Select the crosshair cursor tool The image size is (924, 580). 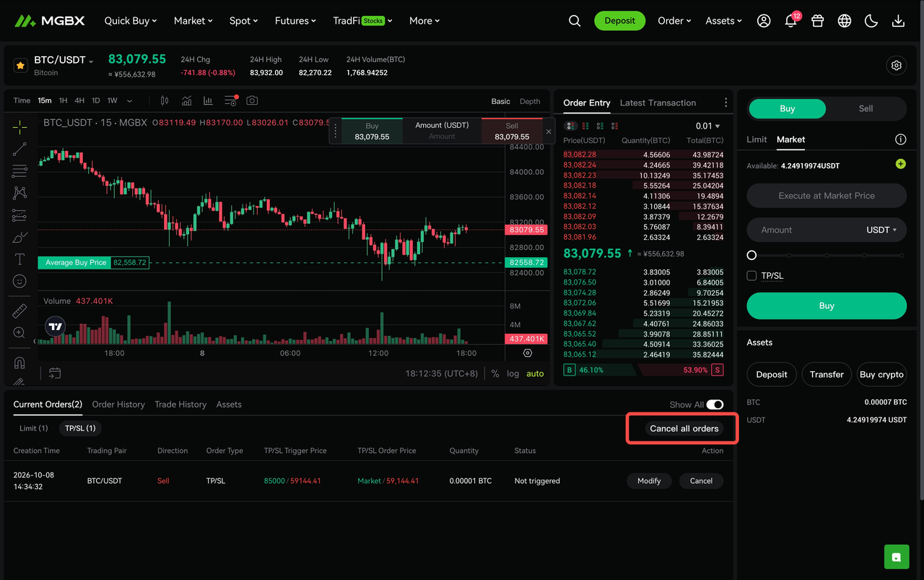click(19, 127)
